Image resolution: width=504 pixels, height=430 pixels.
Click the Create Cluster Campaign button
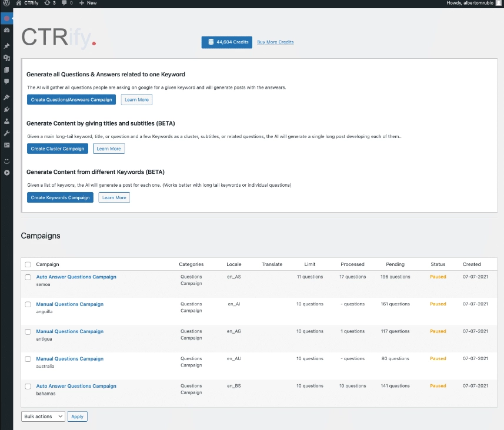point(57,149)
